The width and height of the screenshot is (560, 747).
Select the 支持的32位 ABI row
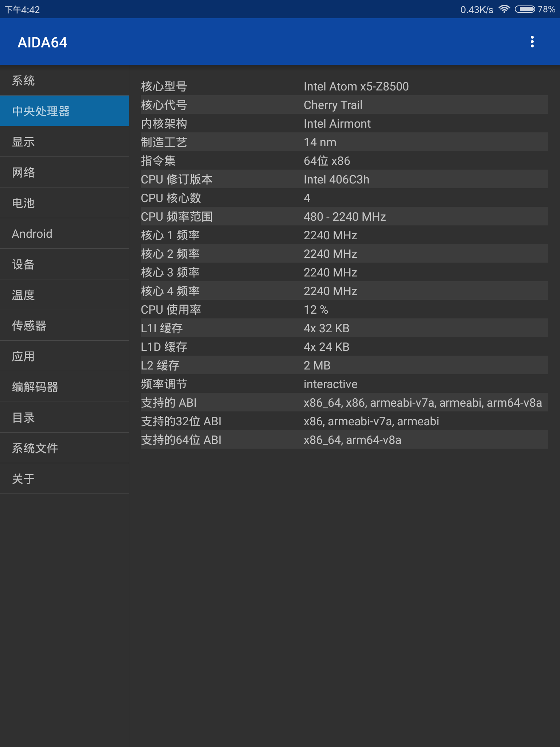click(344, 421)
